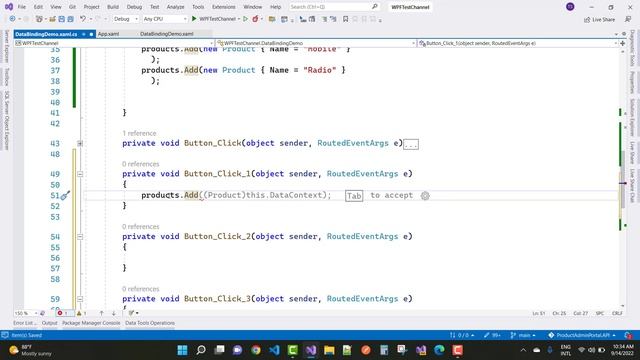
Task: Switch to the App.xaml tab
Action: point(109,34)
